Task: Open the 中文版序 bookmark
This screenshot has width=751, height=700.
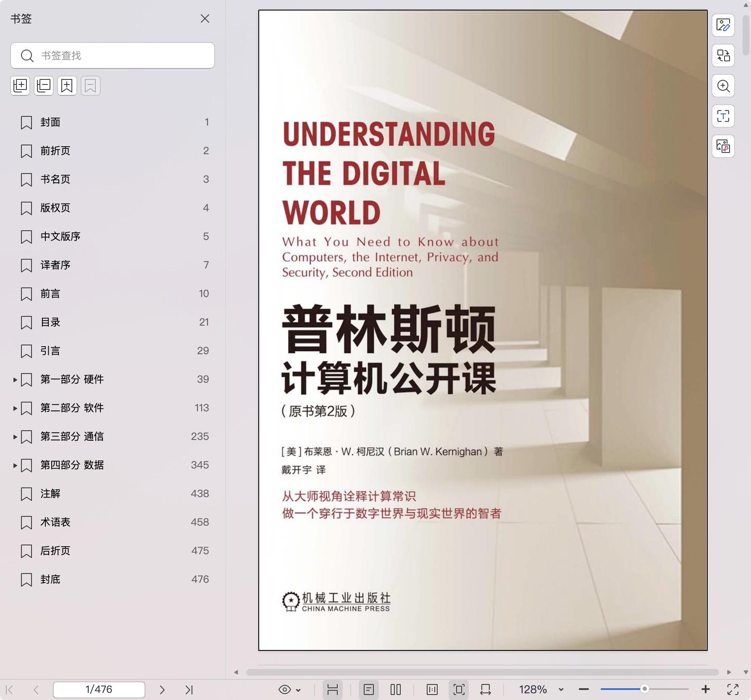Action: (113, 237)
